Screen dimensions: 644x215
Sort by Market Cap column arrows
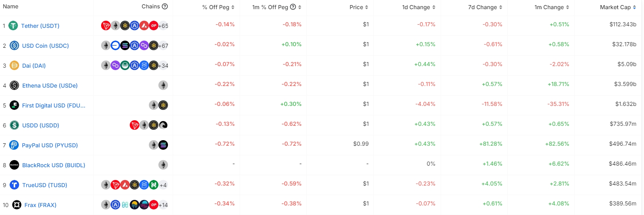point(634,7)
